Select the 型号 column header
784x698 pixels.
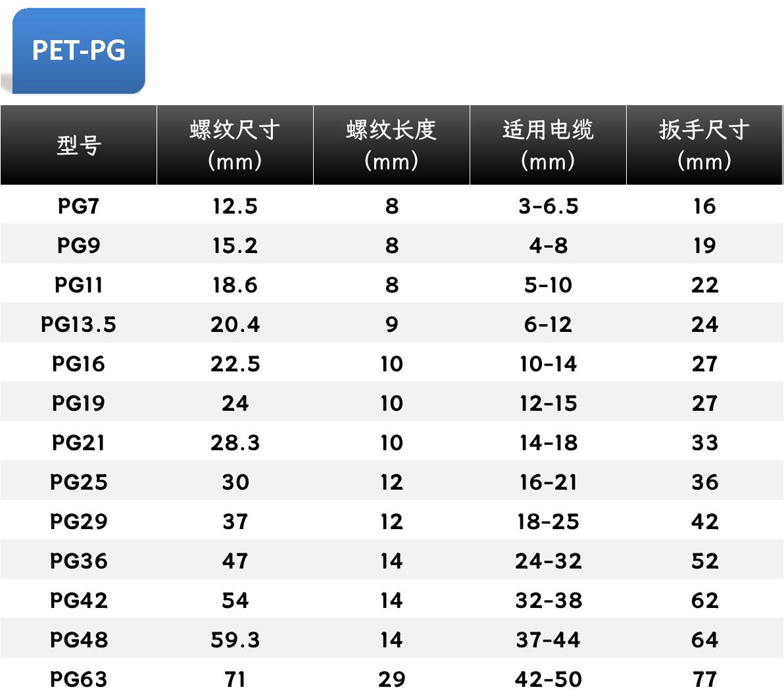[x=78, y=145]
